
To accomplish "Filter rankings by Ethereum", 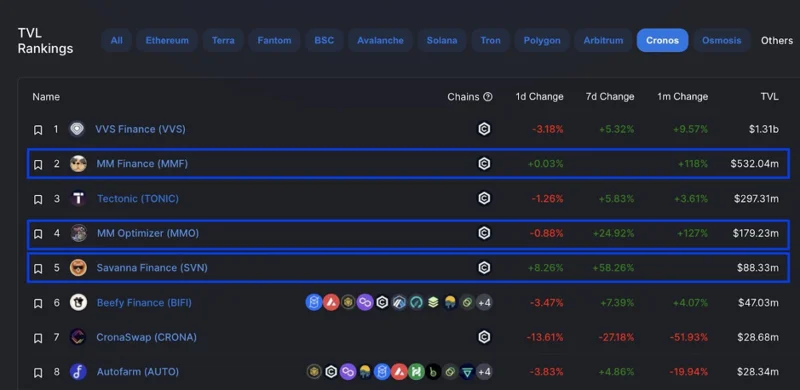I will pos(167,40).
